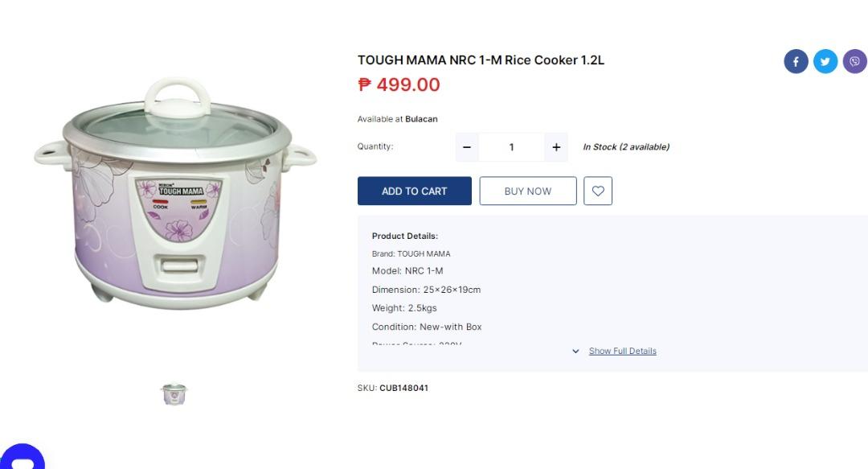The image size is (868, 469).
Task: Share the product on Twitter
Action: (825, 60)
